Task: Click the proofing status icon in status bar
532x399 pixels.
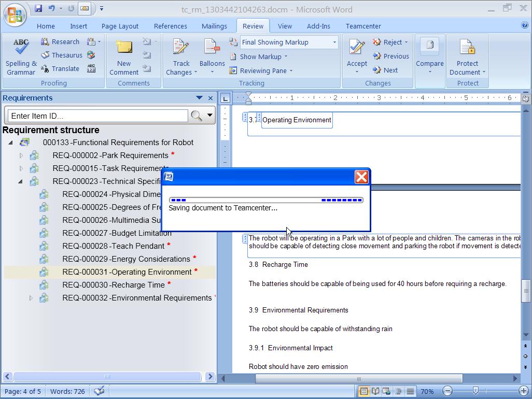Action: click(x=99, y=391)
